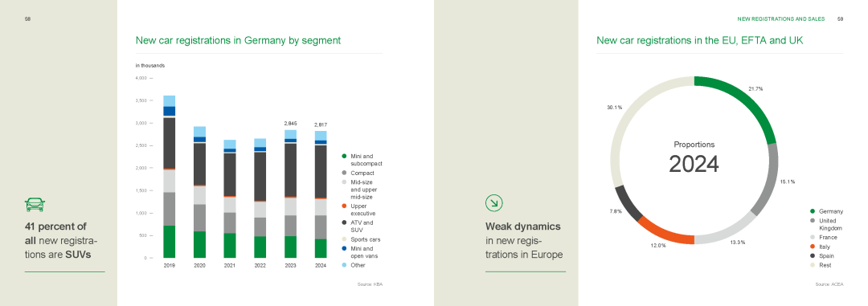Click the light blue Other legend dot
Image resolution: width=868 pixels, height=306 pixels.
pyautogui.click(x=344, y=266)
